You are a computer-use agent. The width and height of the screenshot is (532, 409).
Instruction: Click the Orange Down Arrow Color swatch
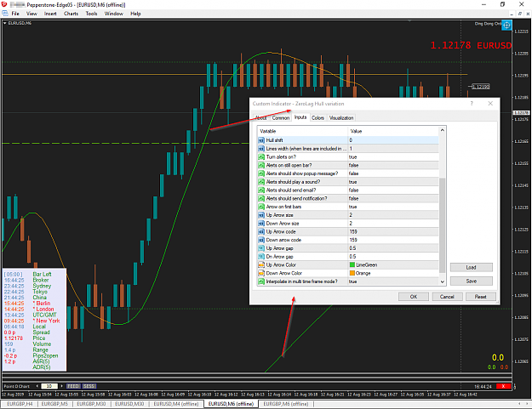pos(352,273)
